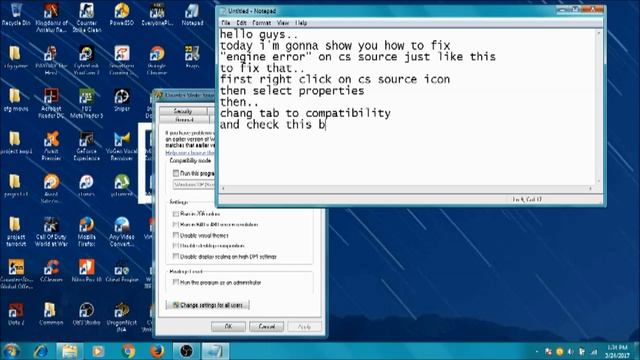Switch to Security tab in Properties dialog
The height and width of the screenshot is (360, 640).
coord(183,111)
